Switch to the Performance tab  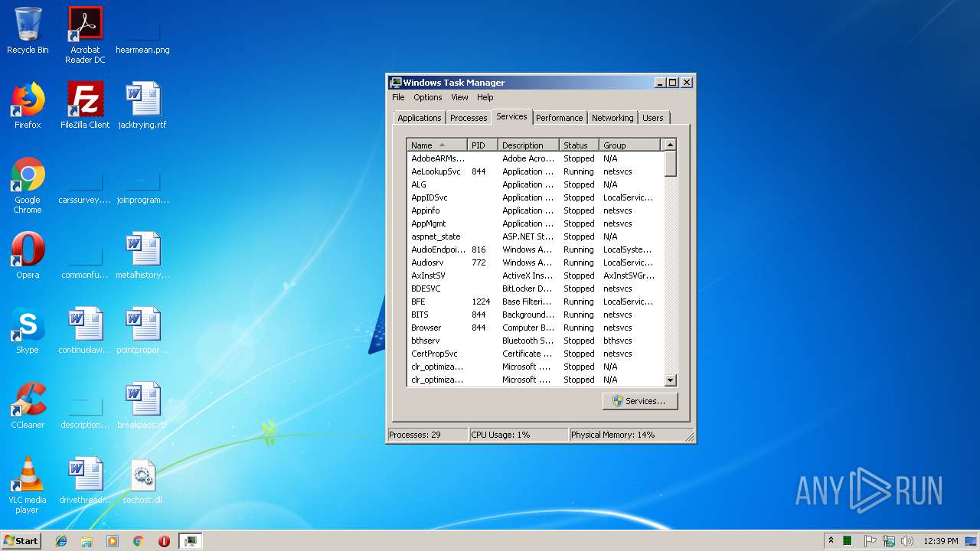[559, 118]
